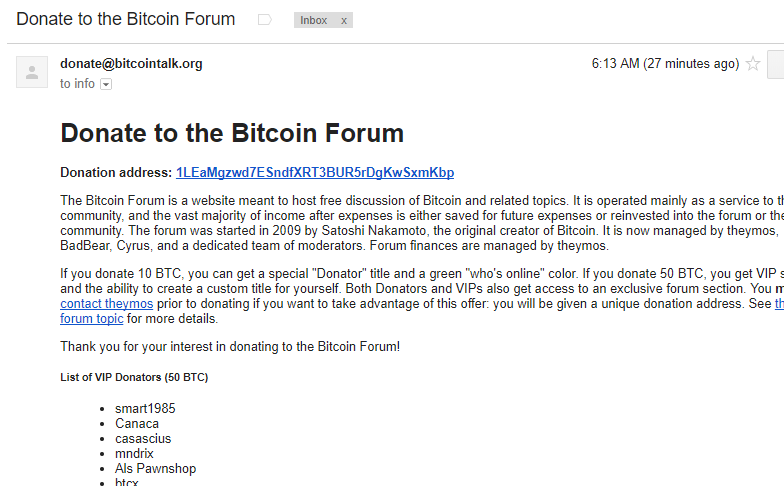Screen dimensions: 784x486
Task: Select the 'smart1985' donor entry
Action: tap(145, 408)
